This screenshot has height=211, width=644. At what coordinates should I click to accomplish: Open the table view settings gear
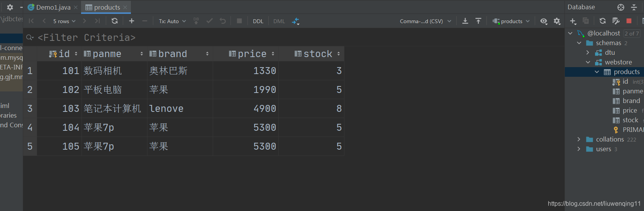coord(557,21)
